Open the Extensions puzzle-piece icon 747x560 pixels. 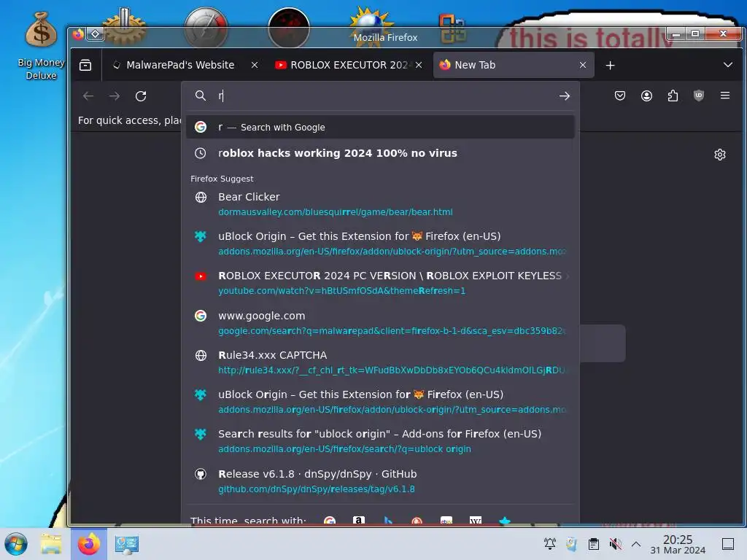[x=673, y=96]
